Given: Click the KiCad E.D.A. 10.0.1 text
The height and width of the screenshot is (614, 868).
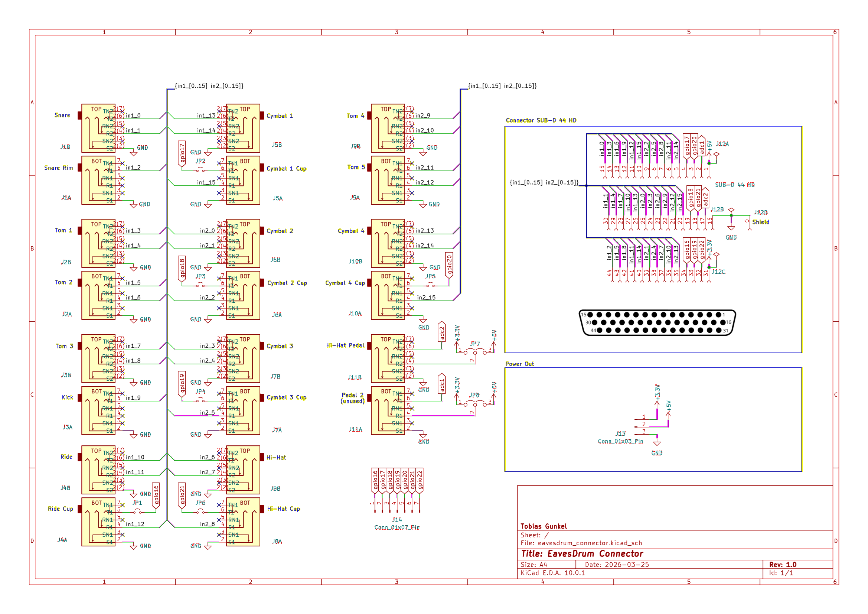Looking at the screenshot, I should click(553, 573).
